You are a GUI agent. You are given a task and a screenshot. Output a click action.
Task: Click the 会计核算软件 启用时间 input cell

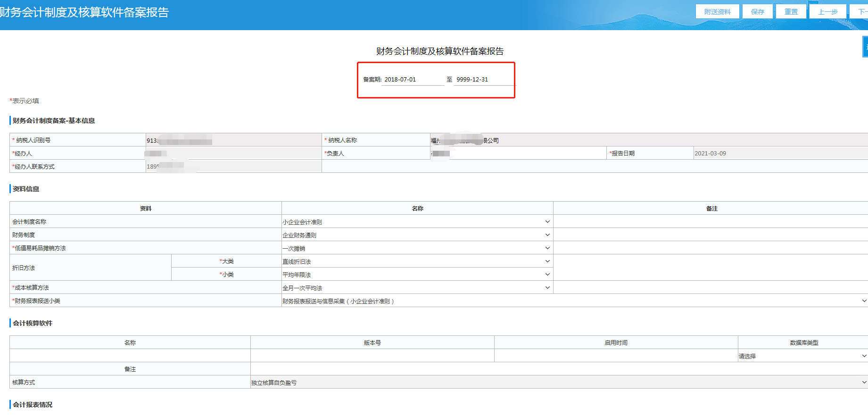coord(616,356)
